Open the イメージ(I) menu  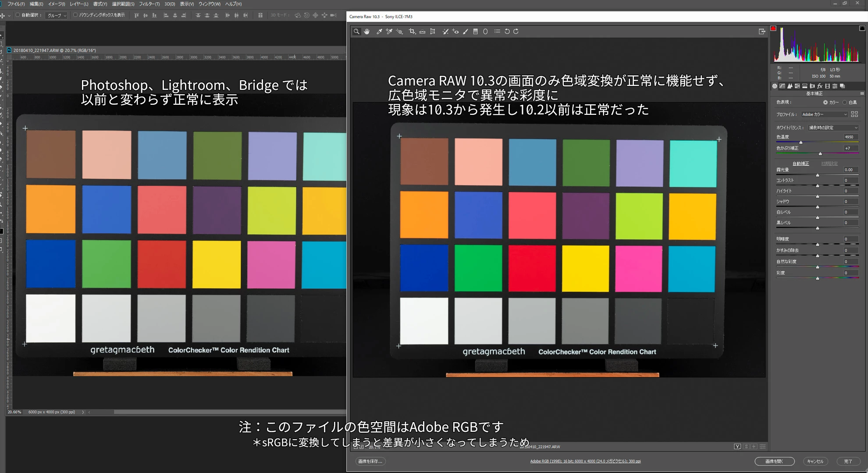[x=57, y=4]
